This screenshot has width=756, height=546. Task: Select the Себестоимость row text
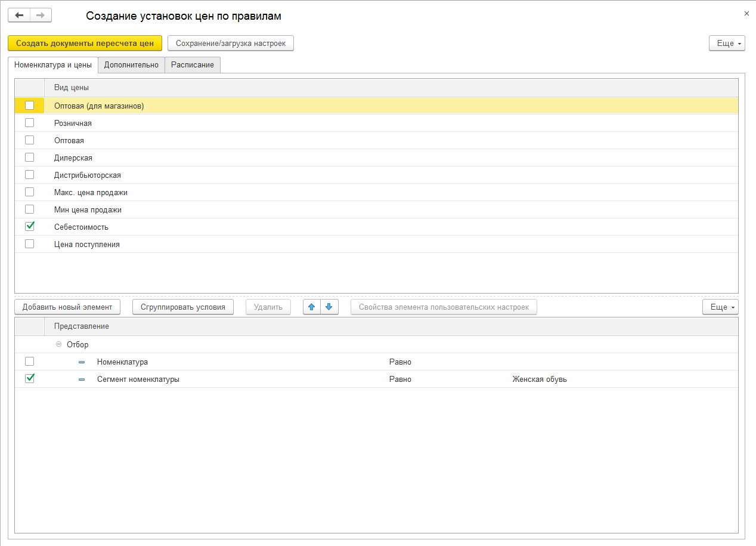pos(81,227)
